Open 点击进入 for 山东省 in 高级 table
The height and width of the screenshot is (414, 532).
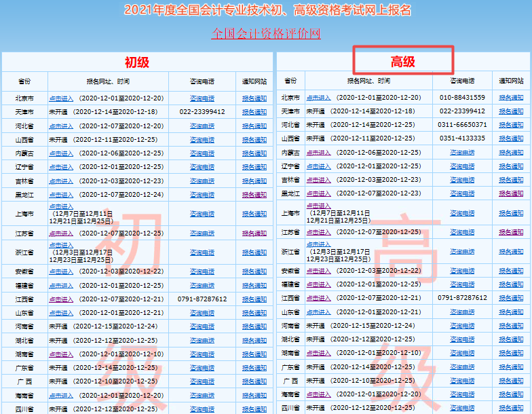click(x=319, y=312)
